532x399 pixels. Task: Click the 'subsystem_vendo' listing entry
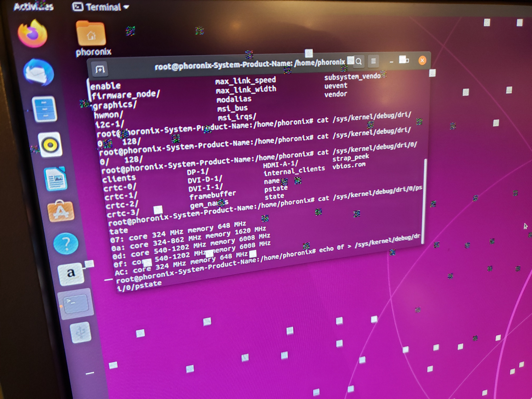pos(352,76)
